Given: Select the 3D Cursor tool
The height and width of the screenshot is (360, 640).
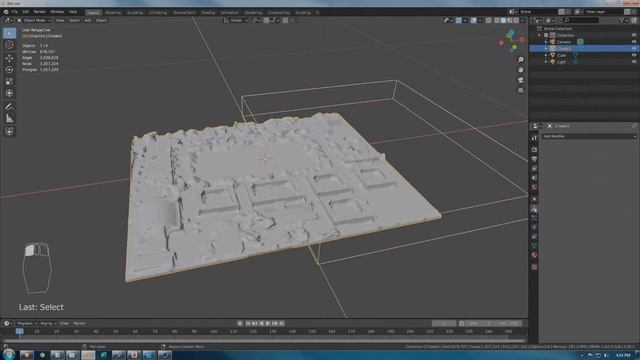Looking at the screenshot, I should 9,45.
